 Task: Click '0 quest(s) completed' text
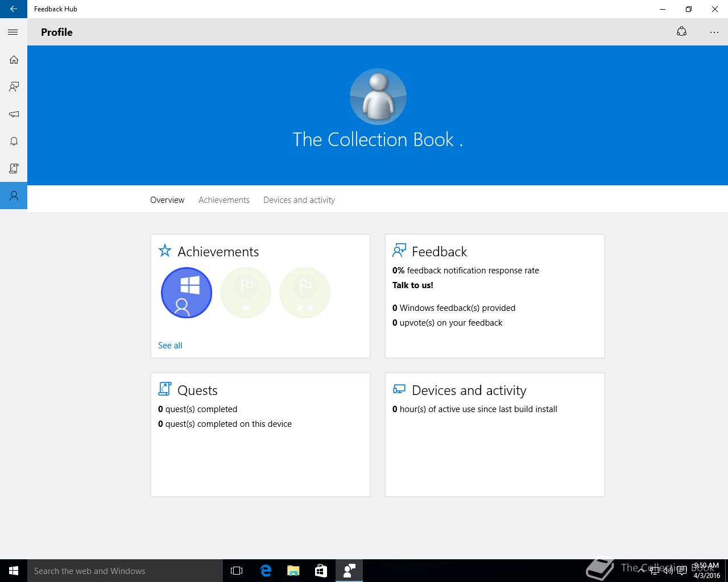coord(198,409)
